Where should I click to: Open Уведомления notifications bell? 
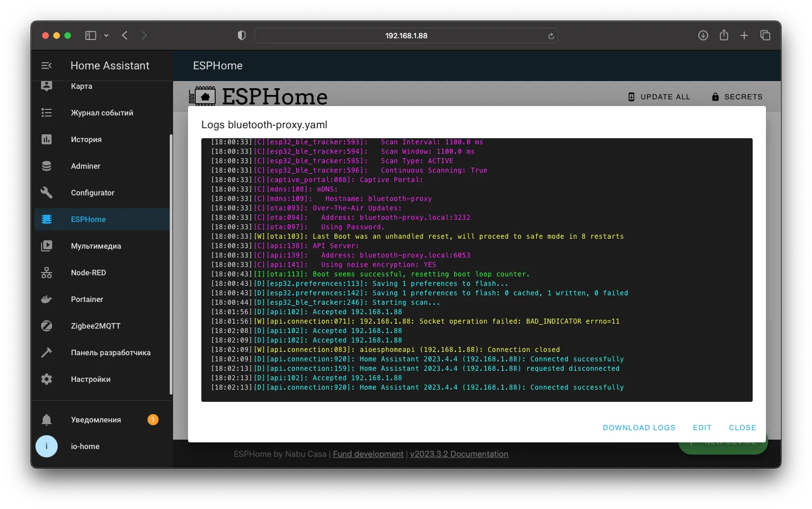coord(47,420)
